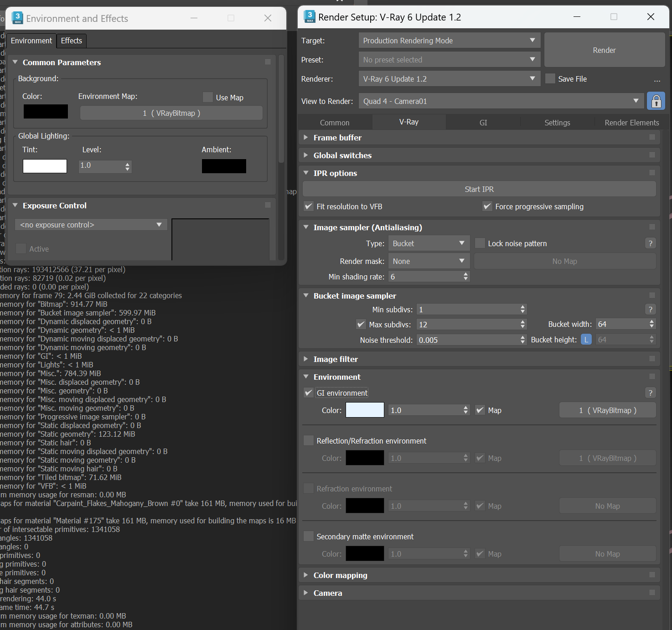Open Bucket image sampler help question mark

point(651,309)
